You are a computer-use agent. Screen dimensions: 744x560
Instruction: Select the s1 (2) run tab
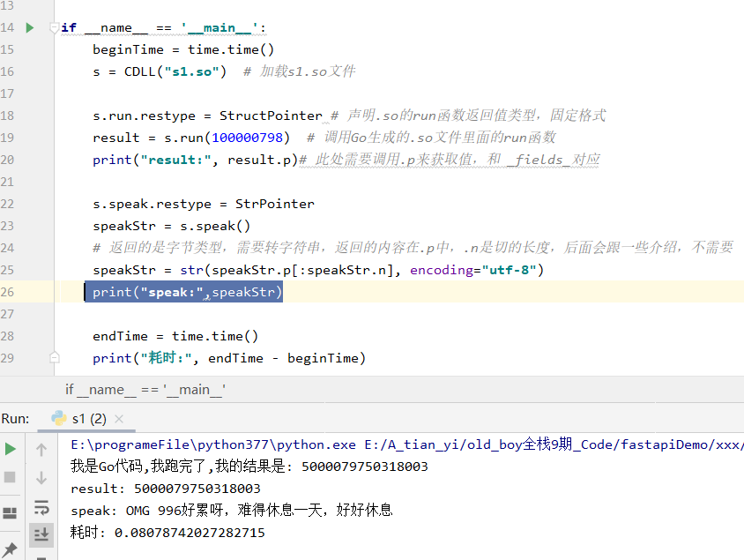(89, 419)
